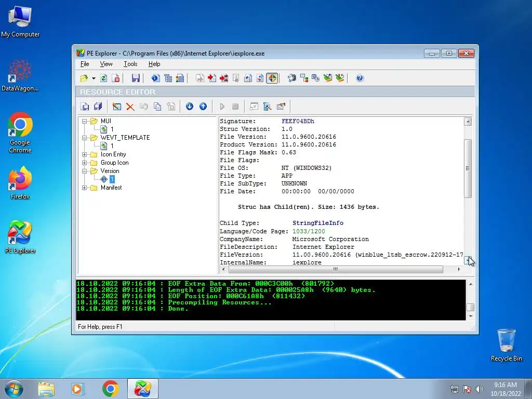Open the Firefox desktop shortcut
Viewport: 532px width, 399px height.
[20, 182]
